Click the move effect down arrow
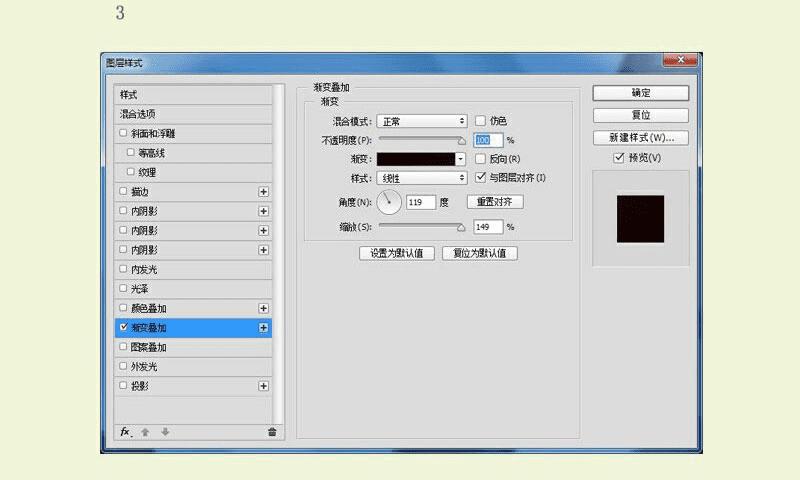The height and width of the screenshot is (480, 800). point(165,432)
